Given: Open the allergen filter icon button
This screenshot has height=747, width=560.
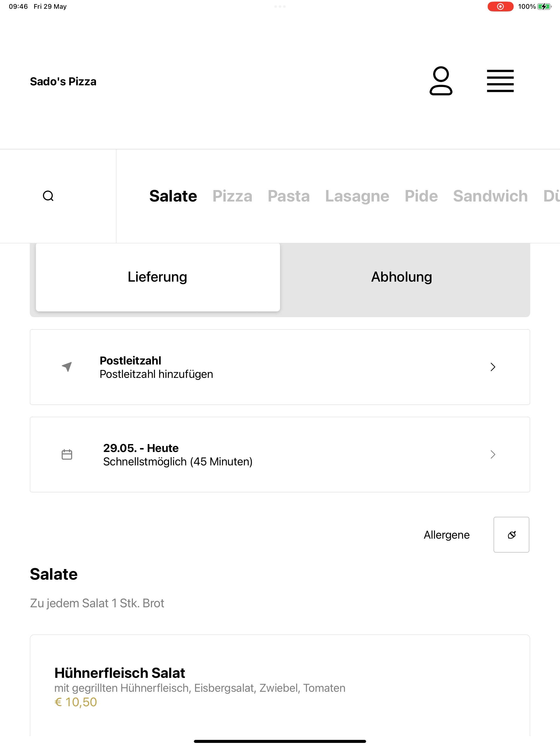Looking at the screenshot, I should click(x=511, y=535).
